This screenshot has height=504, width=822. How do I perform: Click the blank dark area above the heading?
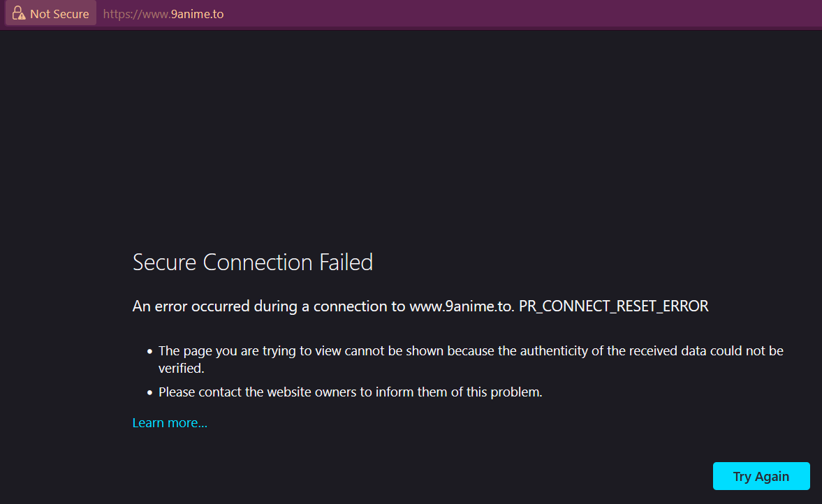[411, 140]
